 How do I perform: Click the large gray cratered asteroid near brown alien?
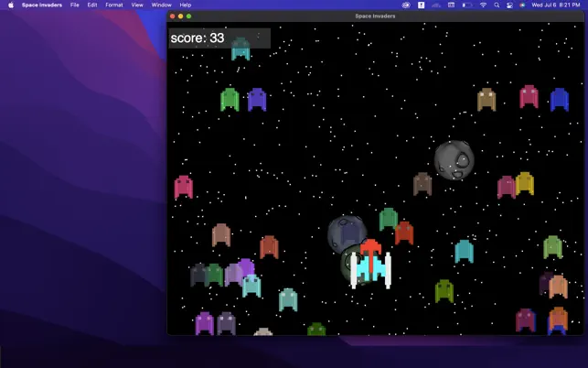[454, 160]
